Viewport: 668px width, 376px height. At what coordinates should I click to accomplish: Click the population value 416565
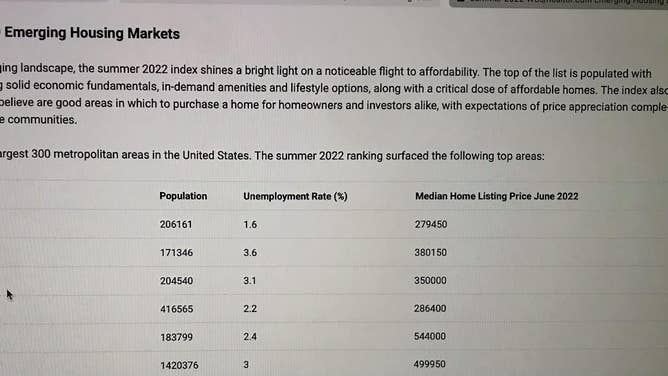pyautogui.click(x=177, y=309)
